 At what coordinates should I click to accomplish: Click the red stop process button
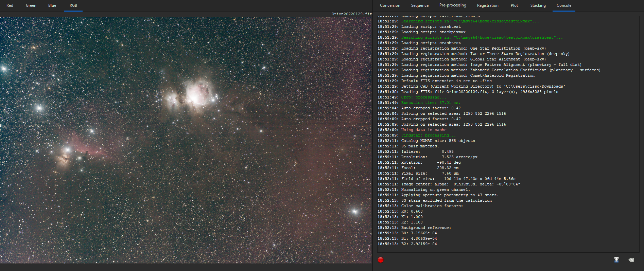pyautogui.click(x=381, y=260)
